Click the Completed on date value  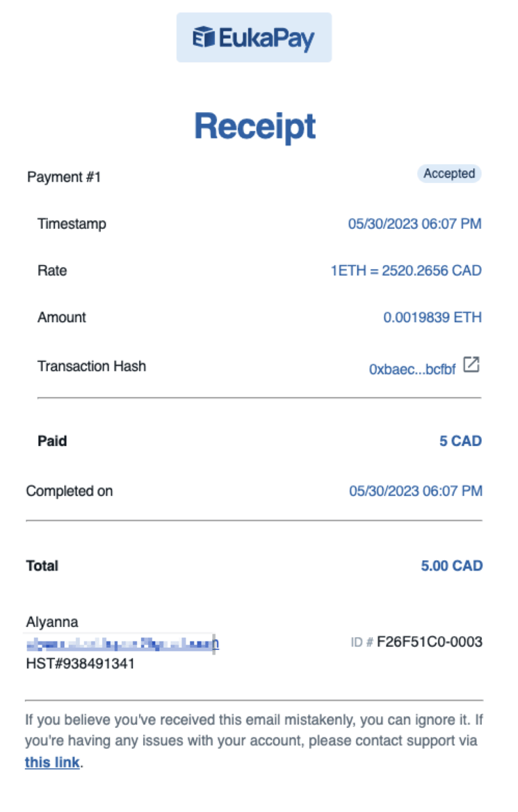(415, 491)
